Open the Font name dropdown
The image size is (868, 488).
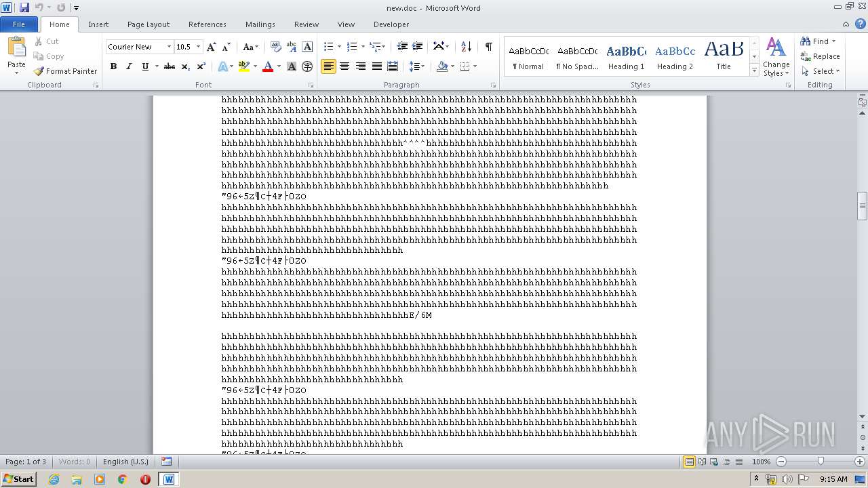(169, 47)
